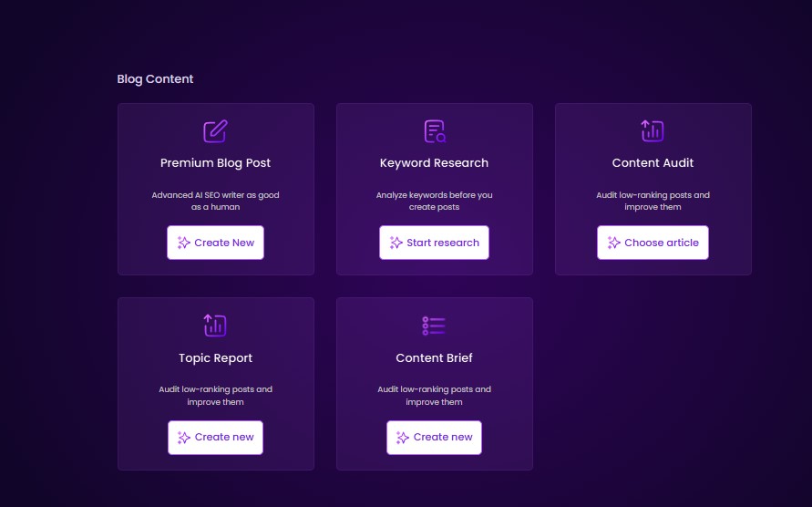The height and width of the screenshot is (507, 812).
Task: Click sparkle icon in Content Brief's Create new button
Action: (403, 438)
